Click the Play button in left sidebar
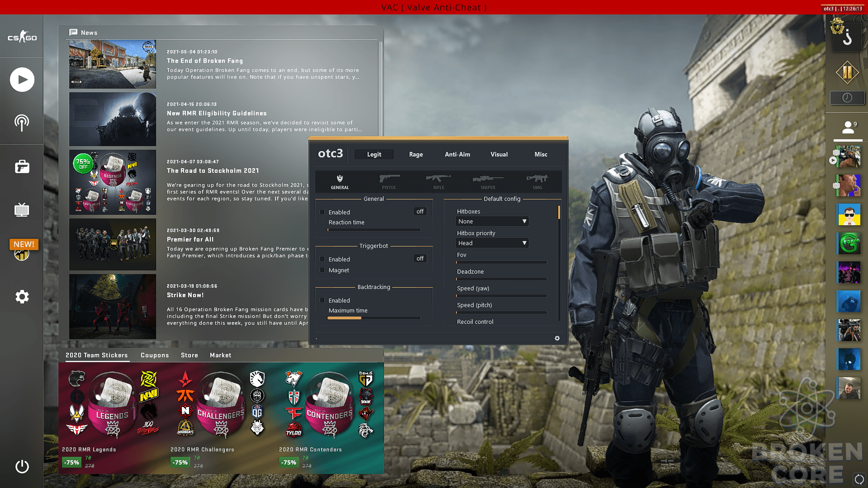This screenshot has height=488, width=868. 22,80
